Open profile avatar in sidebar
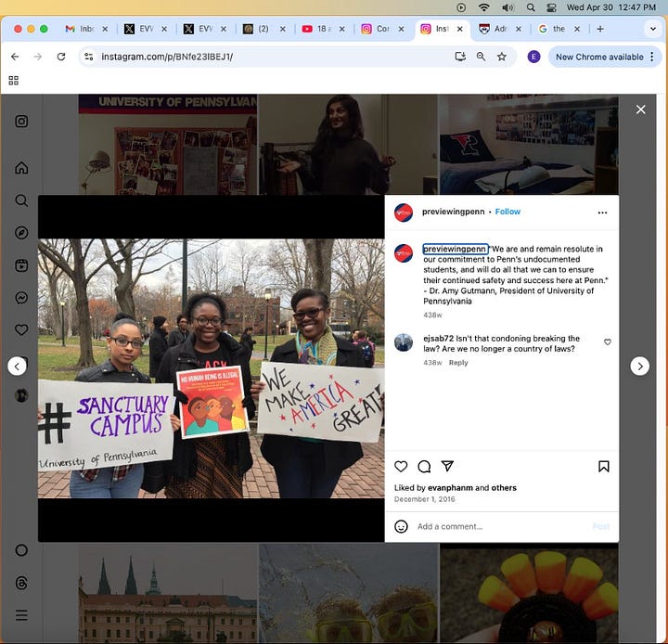Image resolution: width=668 pixels, height=644 pixels. point(21,395)
